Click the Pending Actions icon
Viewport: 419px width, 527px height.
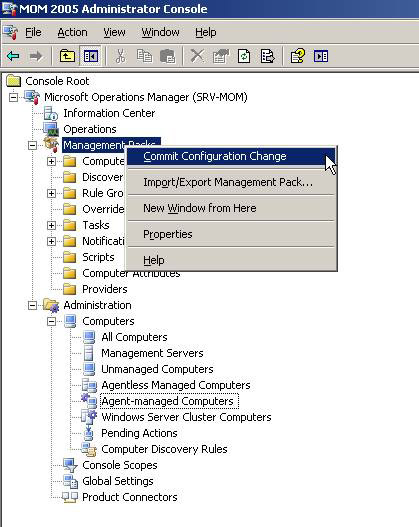(89, 433)
